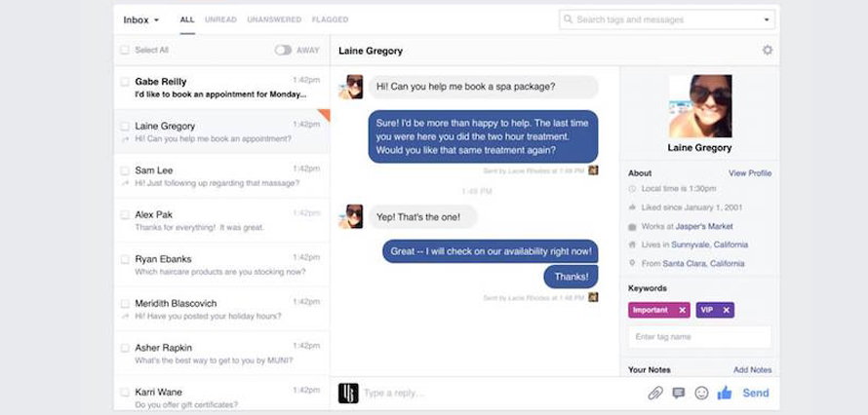Click the page logo beside reply box

tap(348, 393)
